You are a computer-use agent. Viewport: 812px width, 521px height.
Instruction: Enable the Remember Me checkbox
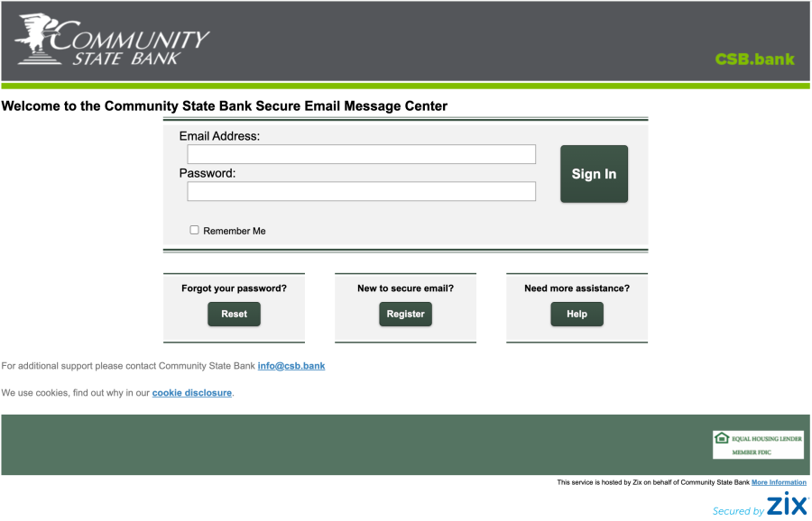pos(194,230)
